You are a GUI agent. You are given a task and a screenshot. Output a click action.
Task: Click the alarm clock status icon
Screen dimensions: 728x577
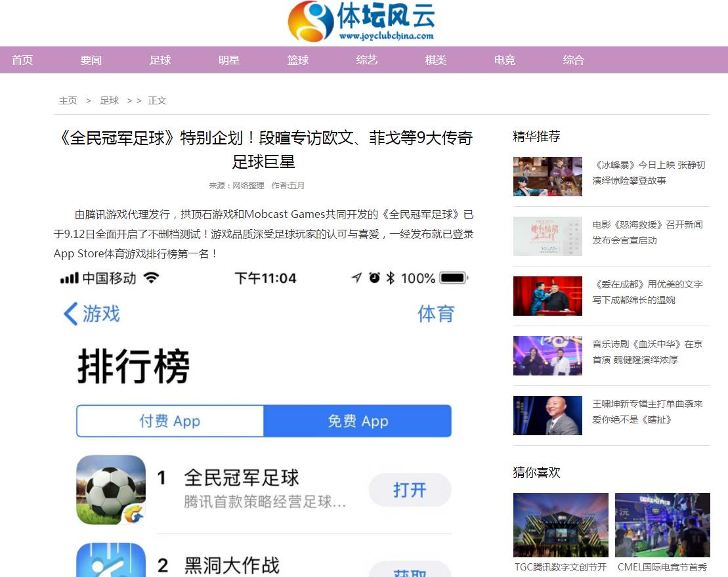[x=374, y=278]
